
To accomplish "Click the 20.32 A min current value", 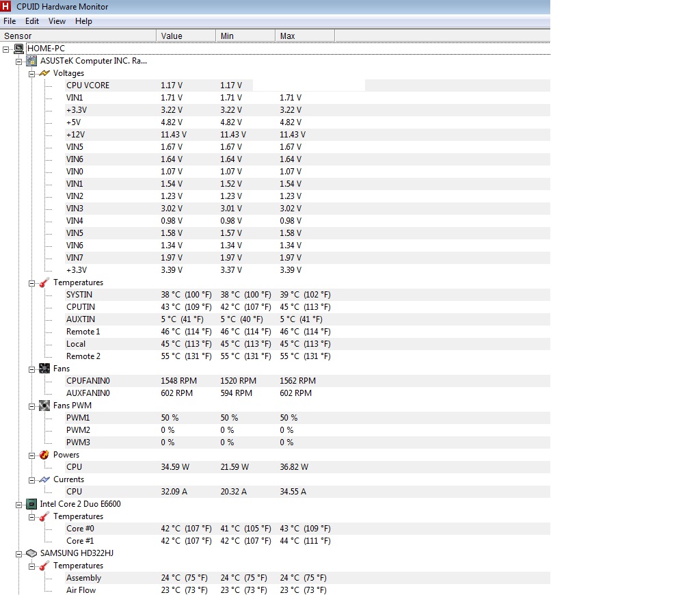I will click(234, 491).
